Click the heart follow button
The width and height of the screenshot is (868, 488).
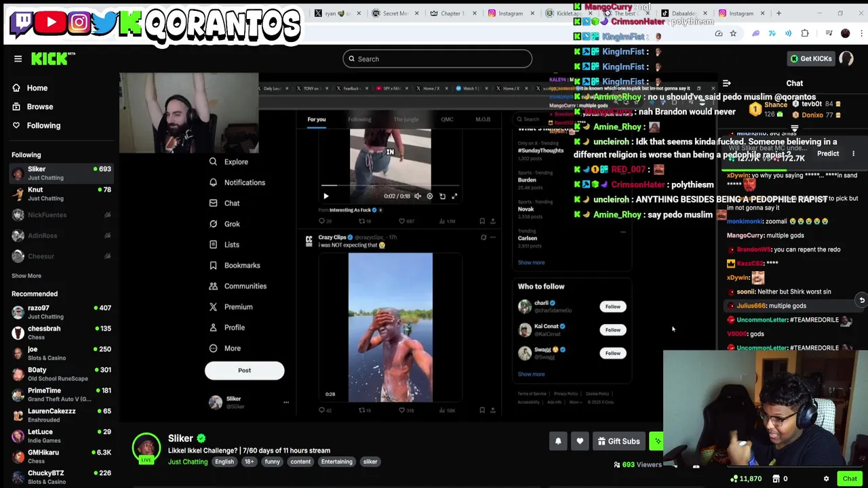(x=580, y=441)
